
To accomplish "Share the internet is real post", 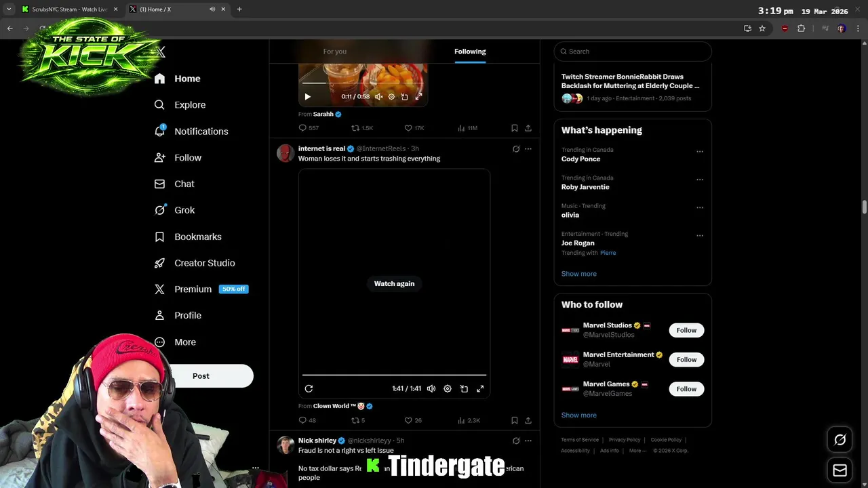I will (528, 420).
